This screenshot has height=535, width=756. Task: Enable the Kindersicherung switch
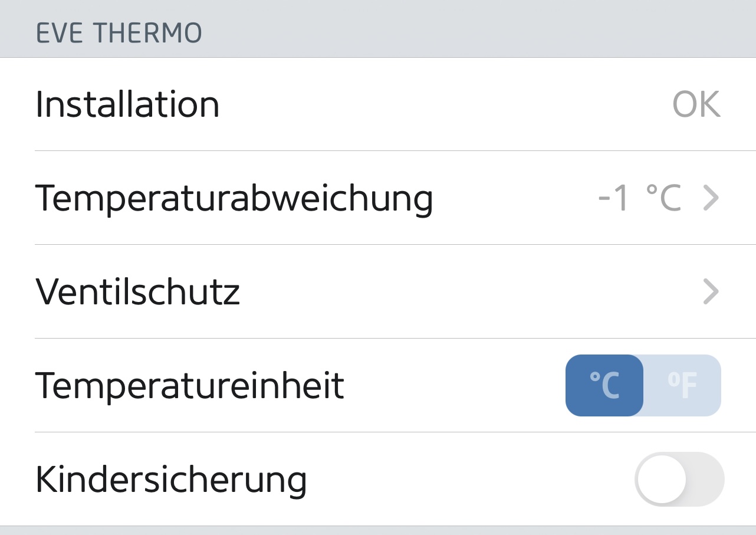(x=679, y=479)
